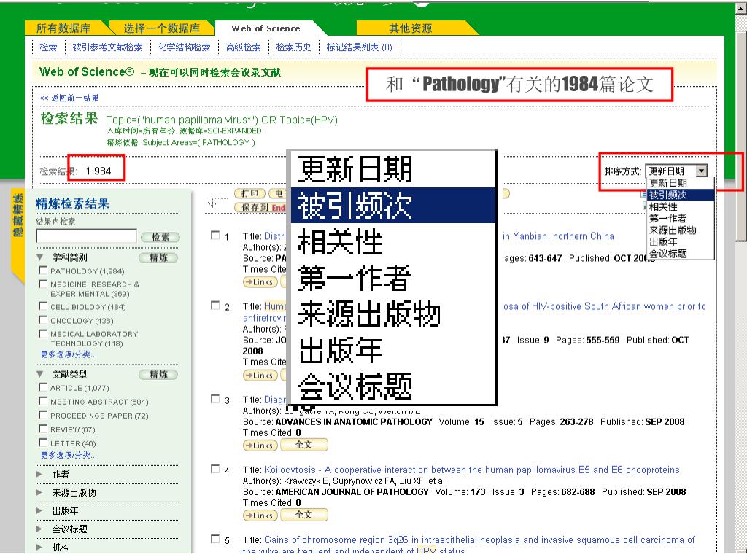Focus the 结果内检索 search input field
747x560 pixels.
coord(86,236)
